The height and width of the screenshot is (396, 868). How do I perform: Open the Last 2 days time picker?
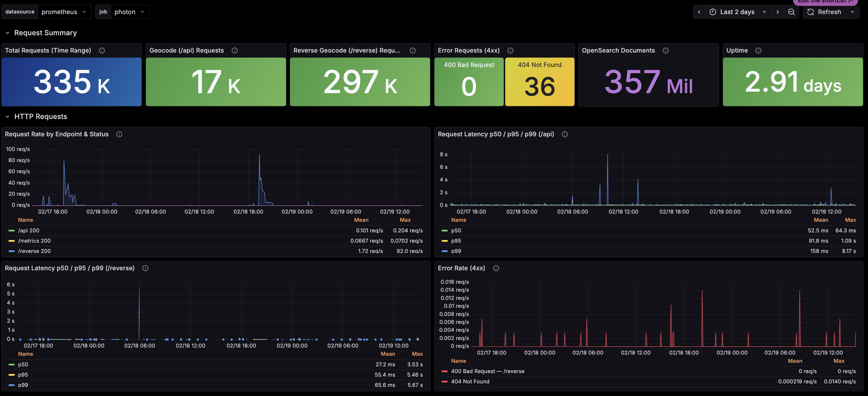coord(737,12)
